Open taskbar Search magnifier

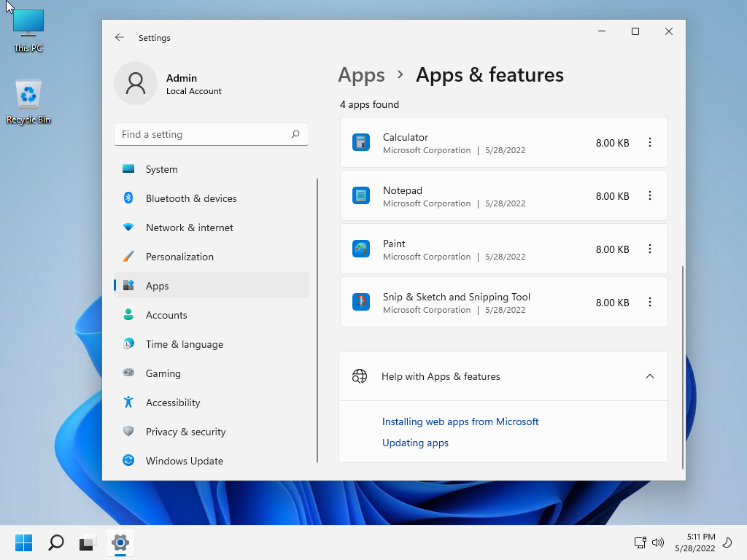point(56,542)
